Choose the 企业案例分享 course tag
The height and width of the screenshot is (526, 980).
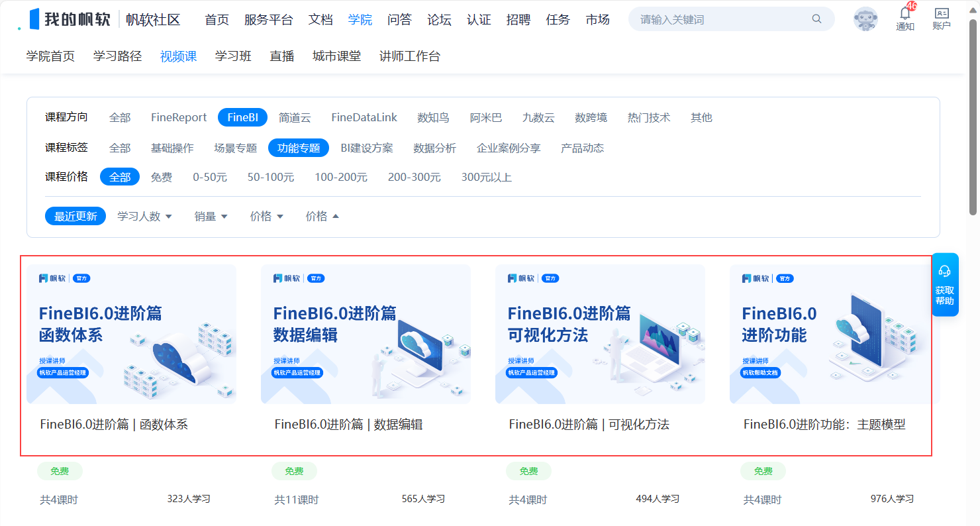point(509,148)
